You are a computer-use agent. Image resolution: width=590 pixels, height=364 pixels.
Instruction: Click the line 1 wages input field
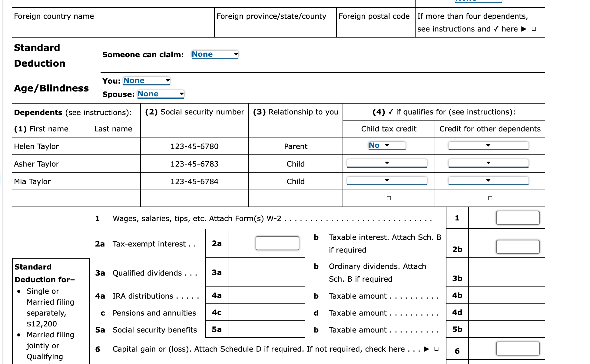coord(518,218)
